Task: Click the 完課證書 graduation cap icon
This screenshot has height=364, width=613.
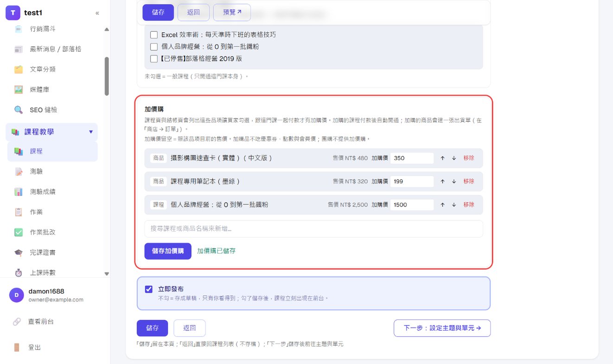Action: (x=19, y=253)
